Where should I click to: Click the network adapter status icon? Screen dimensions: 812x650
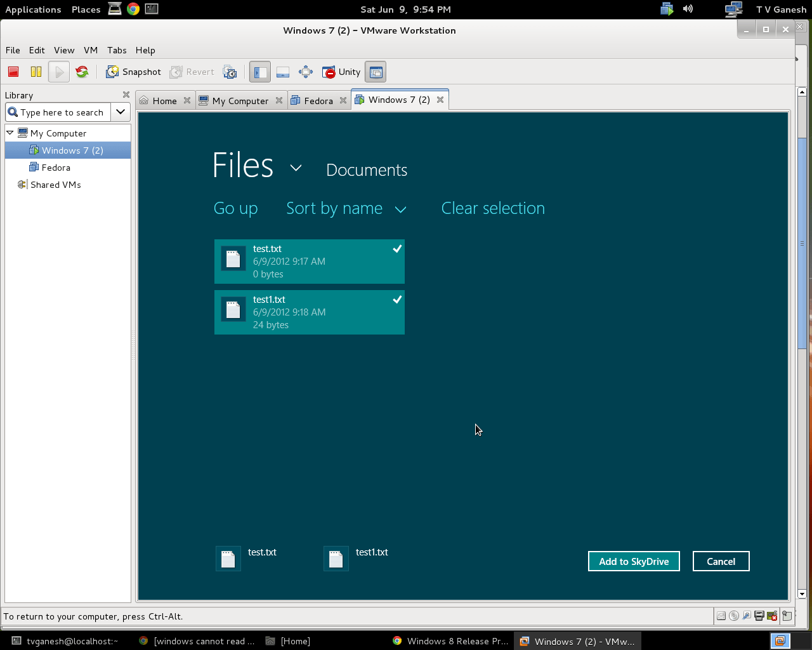coord(747,616)
